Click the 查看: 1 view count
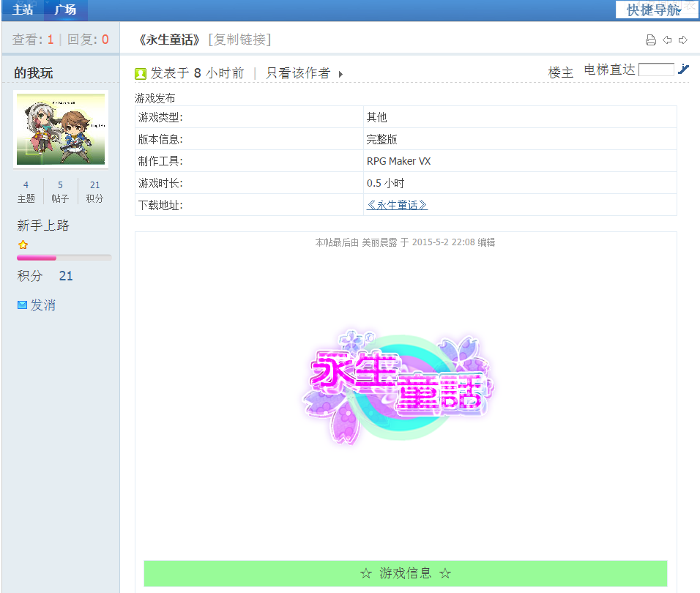Screen dimensions: 700x593 pos(33,40)
